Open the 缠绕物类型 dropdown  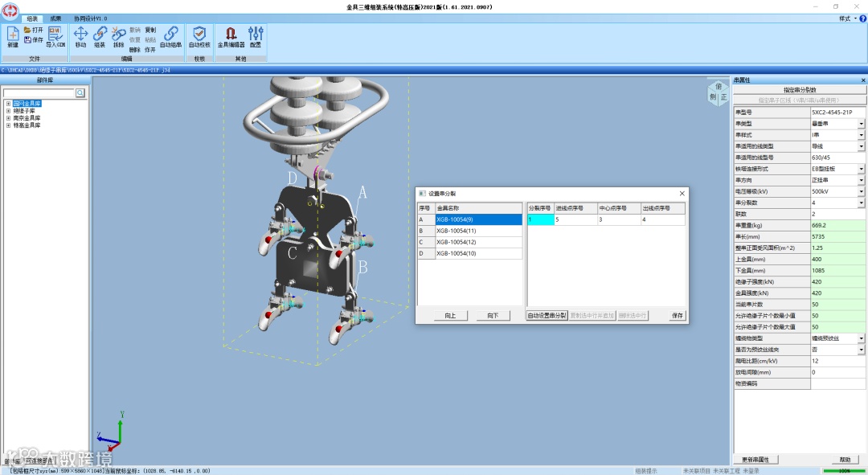(862, 338)
